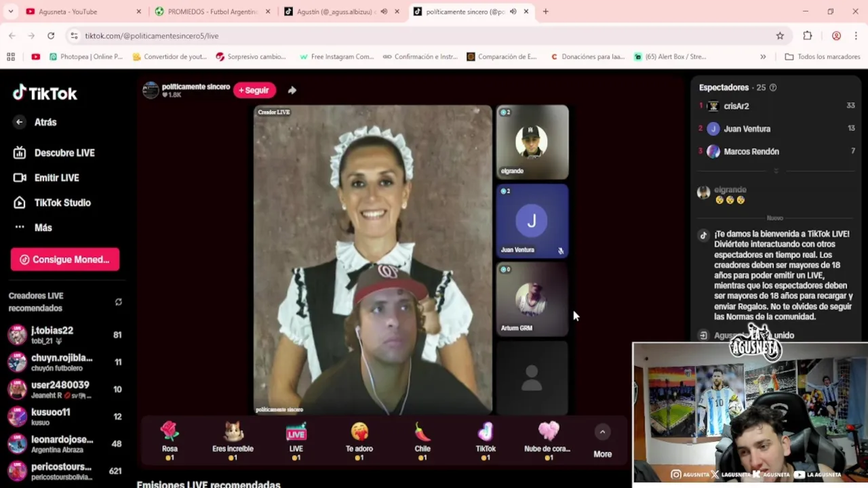Click the empty guest seat placeholder
The height and width of the screenshot is (488, 868).
[532, 378]
